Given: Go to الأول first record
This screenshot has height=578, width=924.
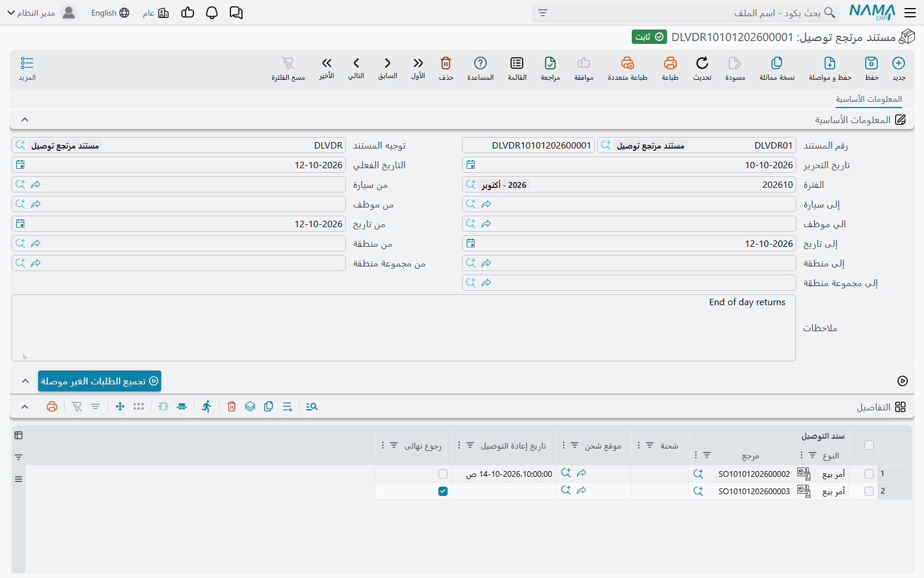Looking at the screenshot, I should pyautogui.click(x=418, y=64).
